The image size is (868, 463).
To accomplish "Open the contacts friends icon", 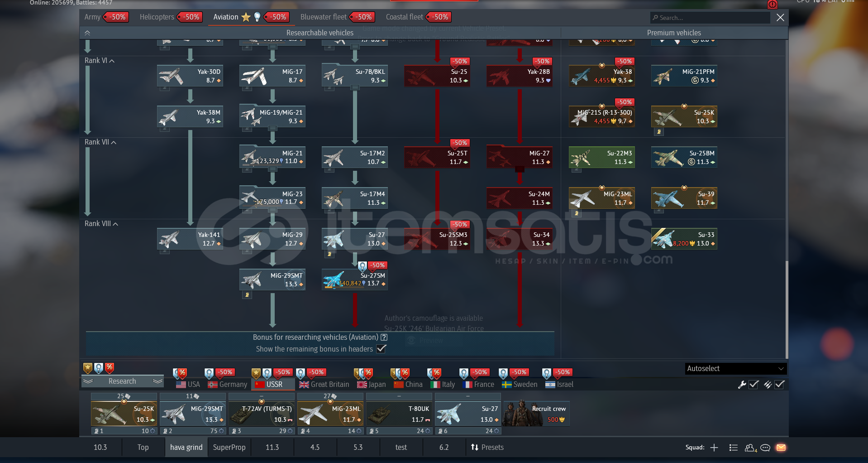I will click(750, 448).
